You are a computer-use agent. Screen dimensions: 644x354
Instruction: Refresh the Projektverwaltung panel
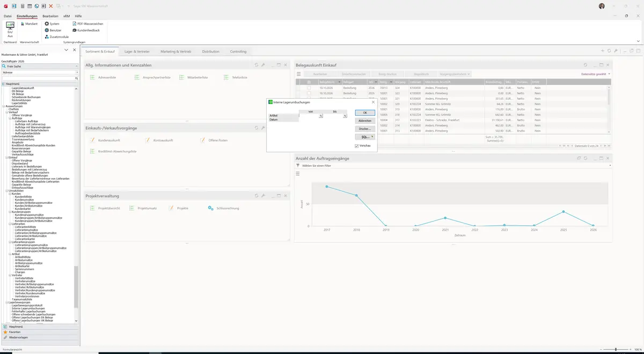pos(257,196)
